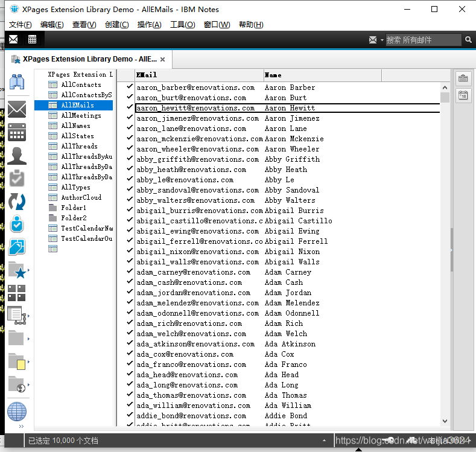Open the TestCalendarNa view
Image resolution: width=476 pixels, height=452 pixels.
point(87,228)
